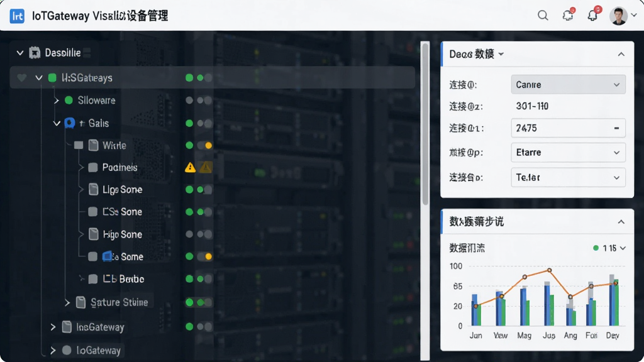The image size is (644, 362).
Task: Click the Jus peak chart point
Action: click(x=549, y=270)
